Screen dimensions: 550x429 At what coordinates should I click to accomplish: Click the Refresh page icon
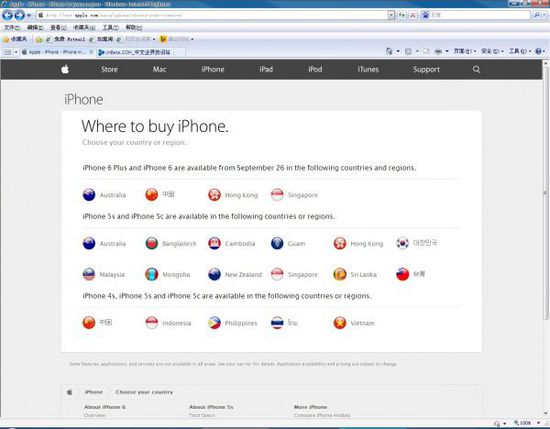click(402, 15)
